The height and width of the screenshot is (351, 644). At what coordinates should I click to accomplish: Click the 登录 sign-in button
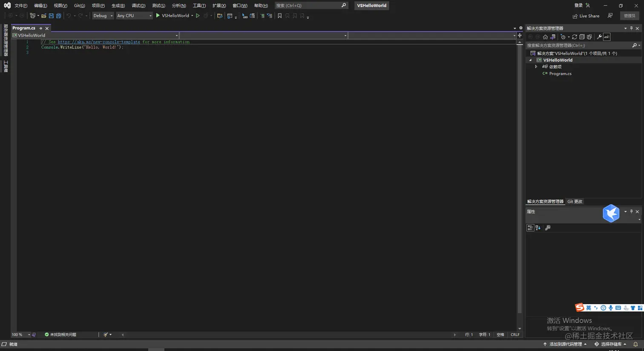582,6
